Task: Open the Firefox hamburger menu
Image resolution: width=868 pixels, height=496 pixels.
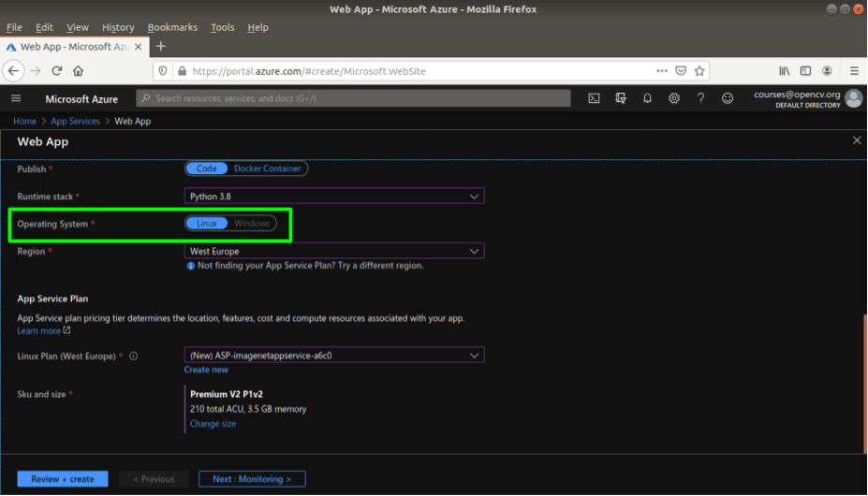Action: (x=854, y=71)
